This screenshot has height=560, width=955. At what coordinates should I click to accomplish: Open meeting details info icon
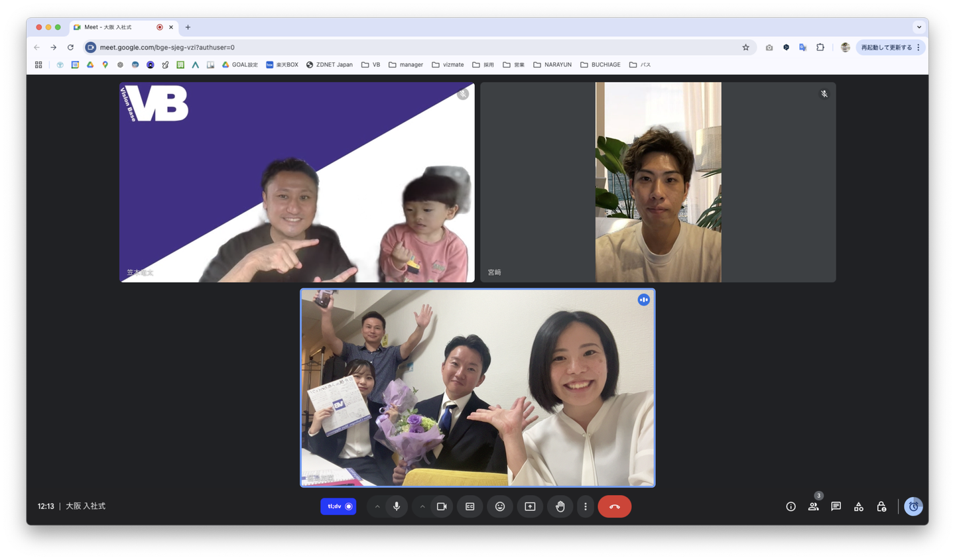791,506
